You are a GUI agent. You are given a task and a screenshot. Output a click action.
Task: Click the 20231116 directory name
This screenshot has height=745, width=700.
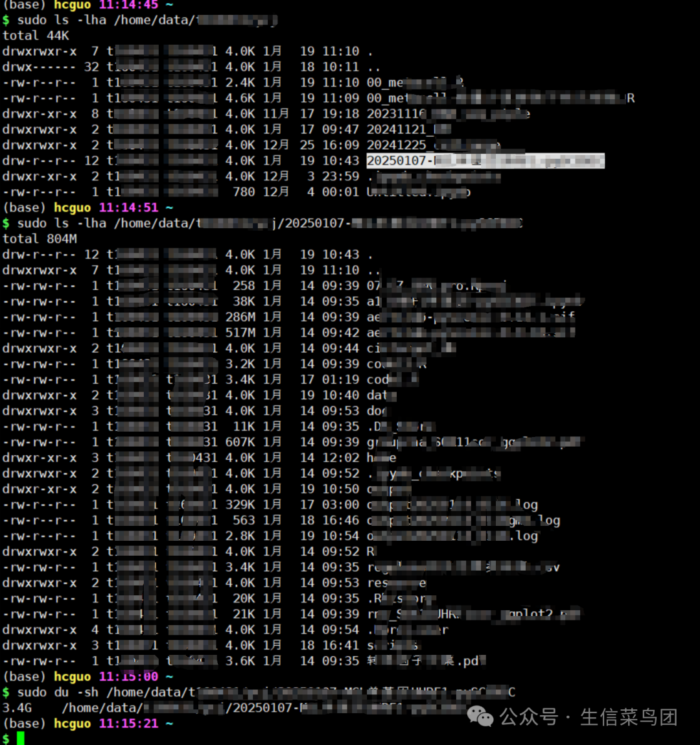pyautogui.click(x=448, y=114)
